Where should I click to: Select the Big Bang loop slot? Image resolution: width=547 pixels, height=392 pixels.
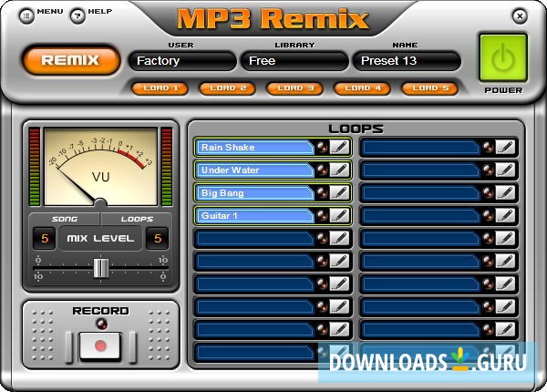(255, 193)
